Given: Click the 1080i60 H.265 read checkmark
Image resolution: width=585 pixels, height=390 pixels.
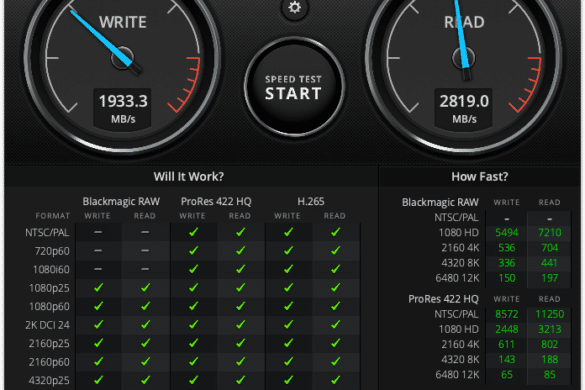Looking at the screenshot, I should (x=335, y=269).
